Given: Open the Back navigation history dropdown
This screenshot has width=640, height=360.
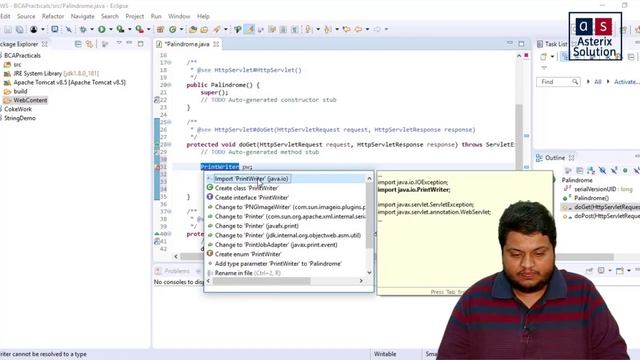Looking at the screenshot, I should point(367,29).
